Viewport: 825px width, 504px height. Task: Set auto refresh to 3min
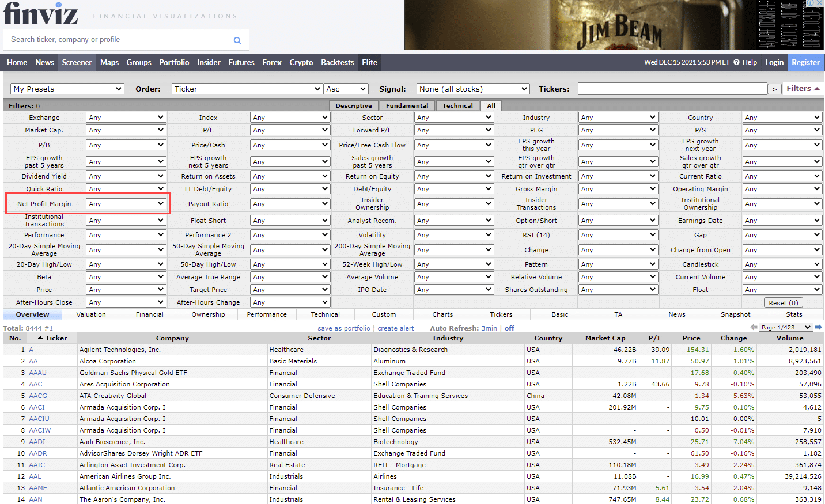click(x=489, y=328)
